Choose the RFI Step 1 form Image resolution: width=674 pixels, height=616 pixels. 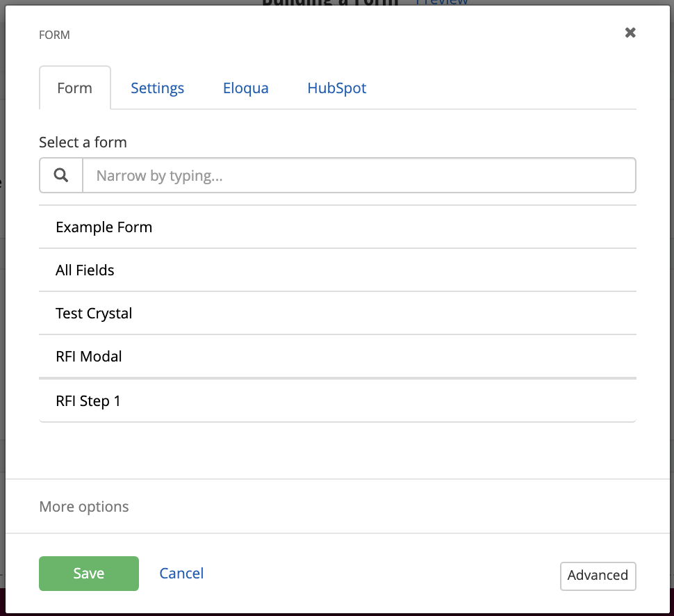[88, 401]
